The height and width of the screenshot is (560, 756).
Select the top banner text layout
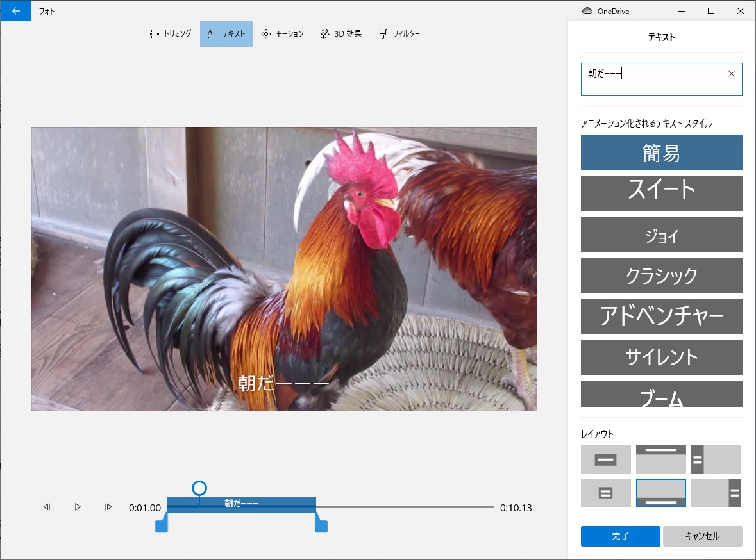coord(661,459)
